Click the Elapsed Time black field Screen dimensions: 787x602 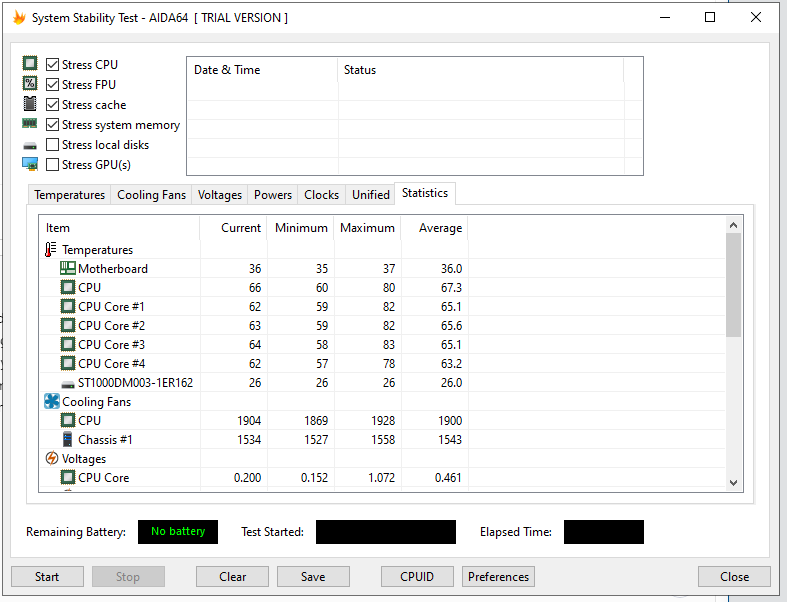tap(604, 532)
